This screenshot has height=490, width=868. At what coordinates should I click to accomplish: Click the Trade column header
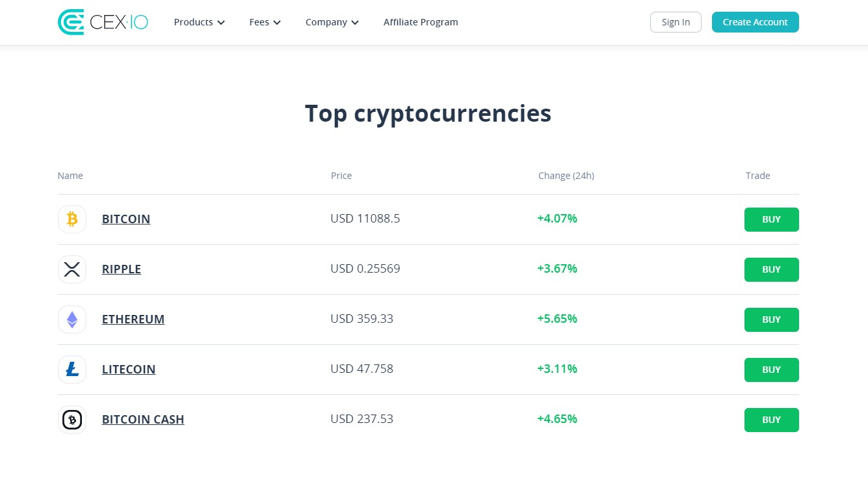(758, 176)
